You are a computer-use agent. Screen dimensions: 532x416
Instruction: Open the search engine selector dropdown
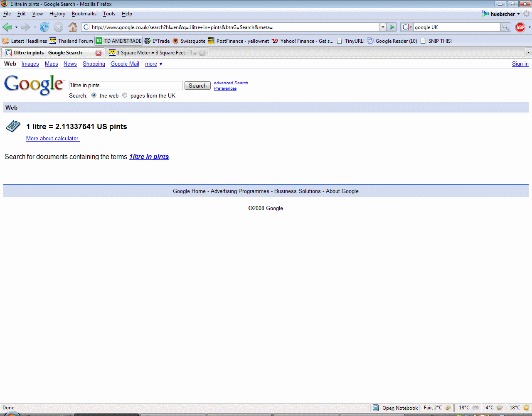[x=411, y=27]
